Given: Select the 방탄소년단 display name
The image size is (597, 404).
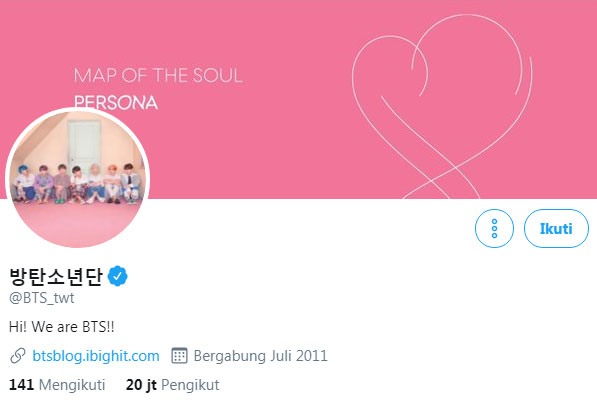Looking at the screenshot, I should coord(56,276).
